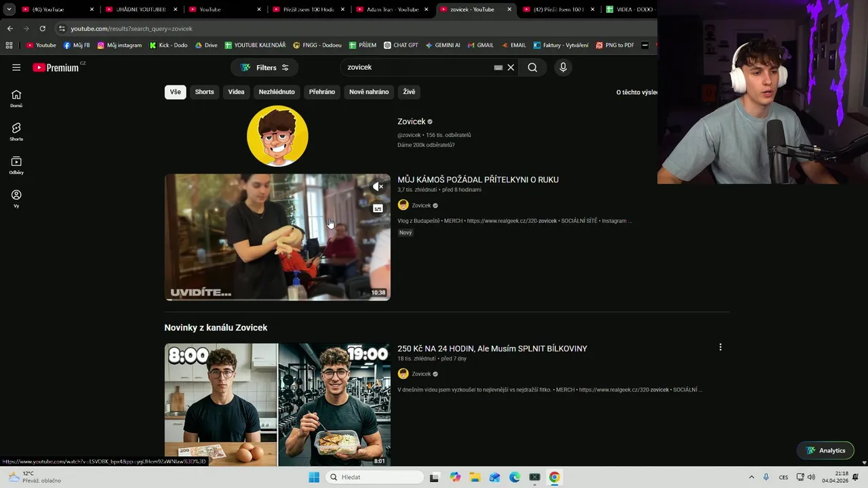Open the YOUTUBE KALENDÁŘ bookmark
This screenshot has height=488, width=868.
[256, 45]
